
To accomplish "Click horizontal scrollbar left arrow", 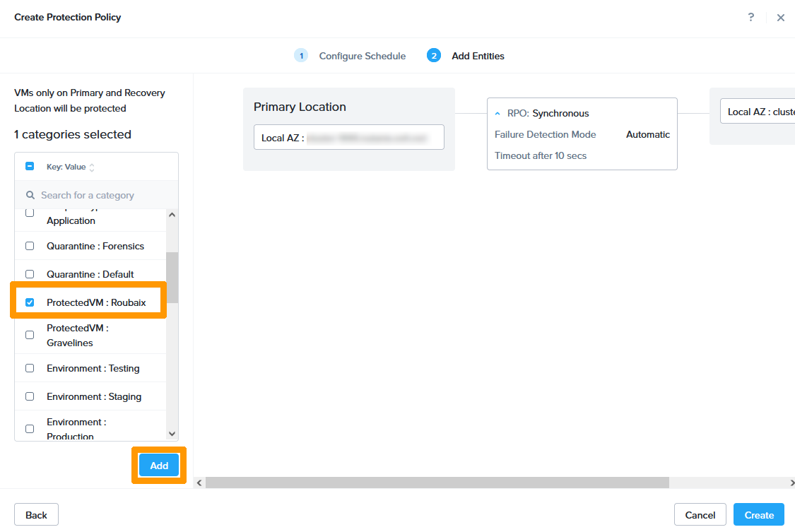I will (199, 483).
